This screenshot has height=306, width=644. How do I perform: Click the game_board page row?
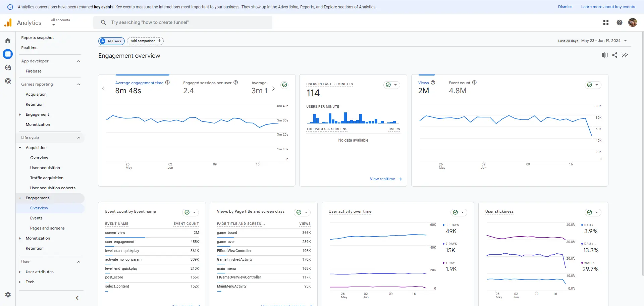point(264,233)
